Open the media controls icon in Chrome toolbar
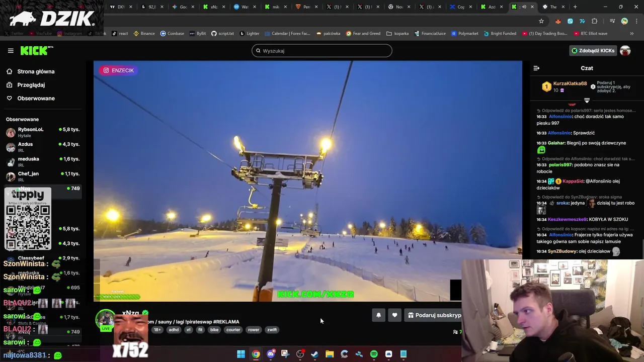This screenshot has width=644, height=362. [x=612, y=21]
